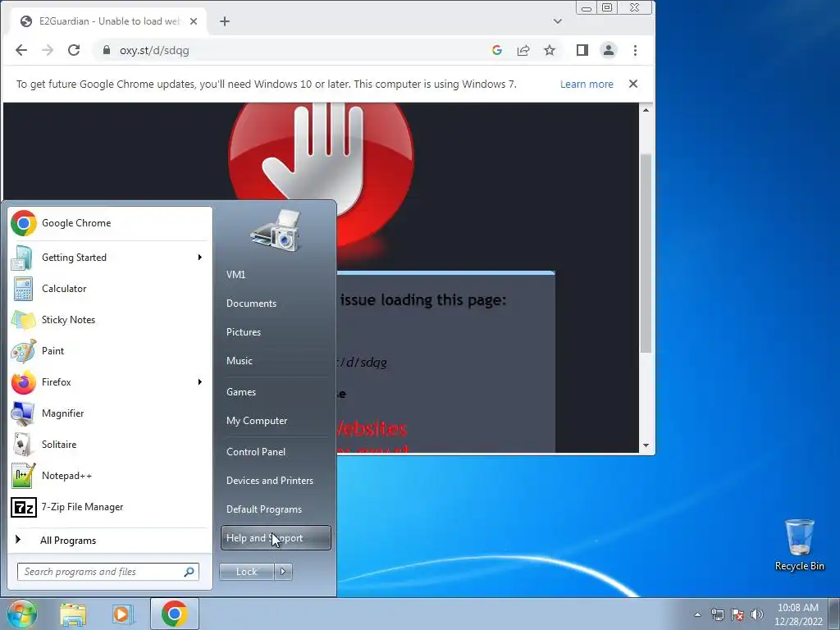840x630 pixels.
Task: Expand Getting Started jump list arrow
Action: click(200, 257)
